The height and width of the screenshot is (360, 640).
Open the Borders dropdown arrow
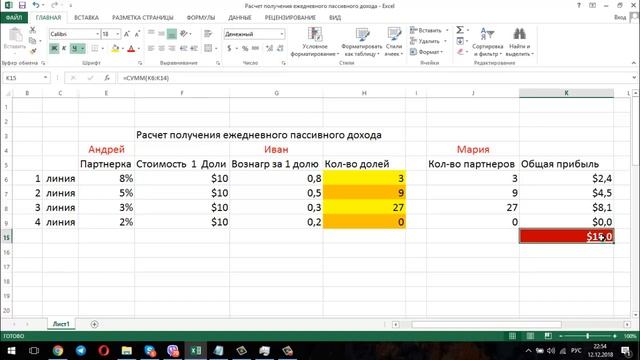pyautogui.click(x=102, y=49)
